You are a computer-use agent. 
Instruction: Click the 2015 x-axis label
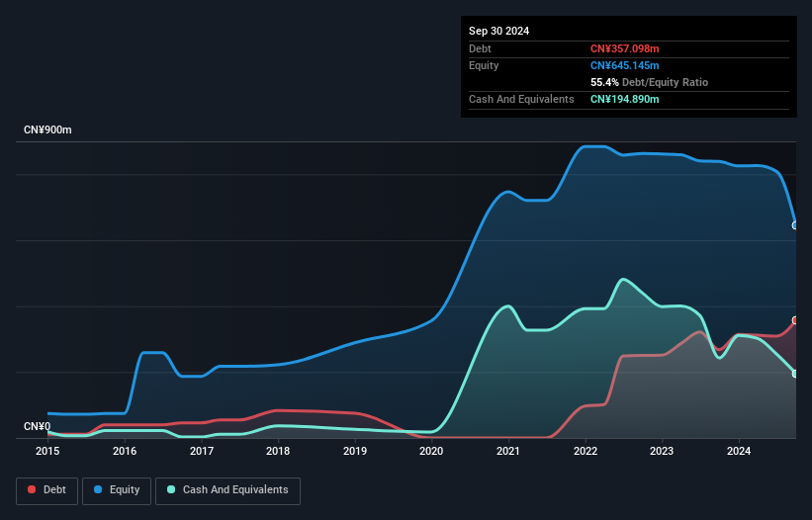[x=47, y=451]
